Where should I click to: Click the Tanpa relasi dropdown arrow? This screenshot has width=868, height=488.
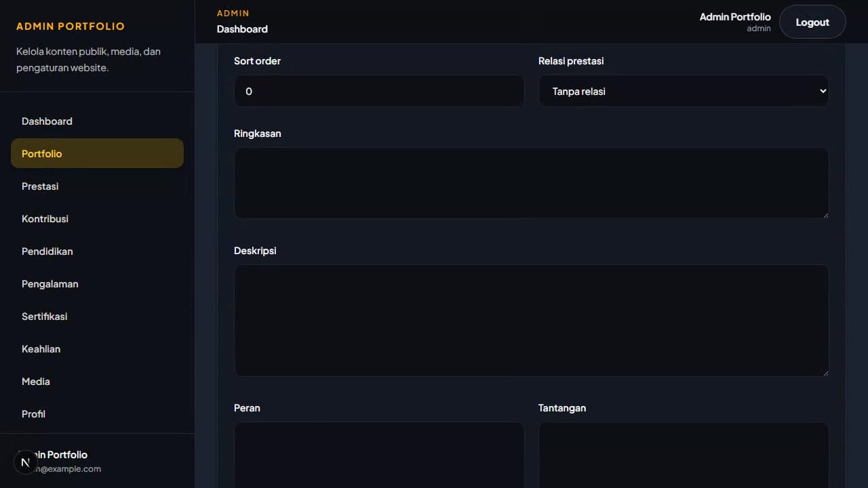pos(823,91)
